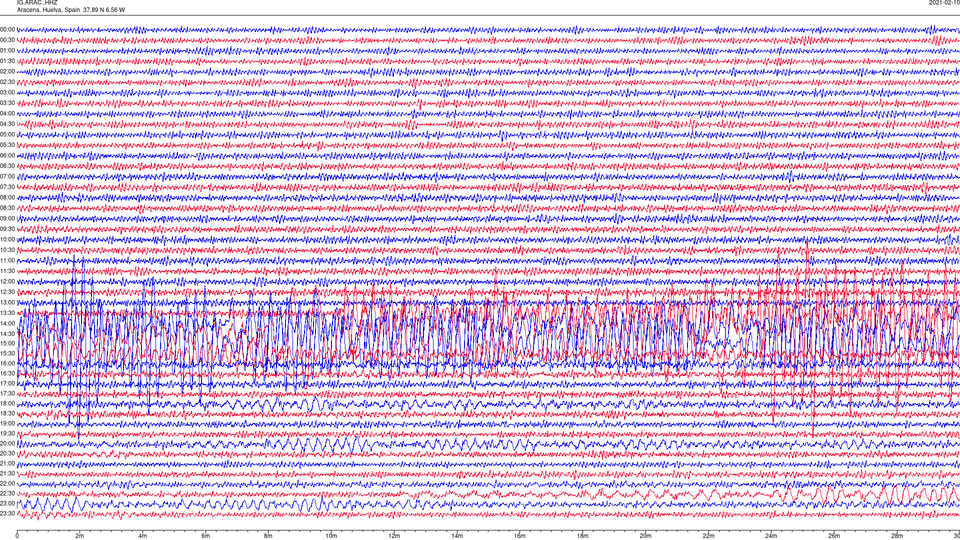This screenshot has width=960, height=540.
Task: Pick the 14:00 trace label
Action: tap(7, 323)
